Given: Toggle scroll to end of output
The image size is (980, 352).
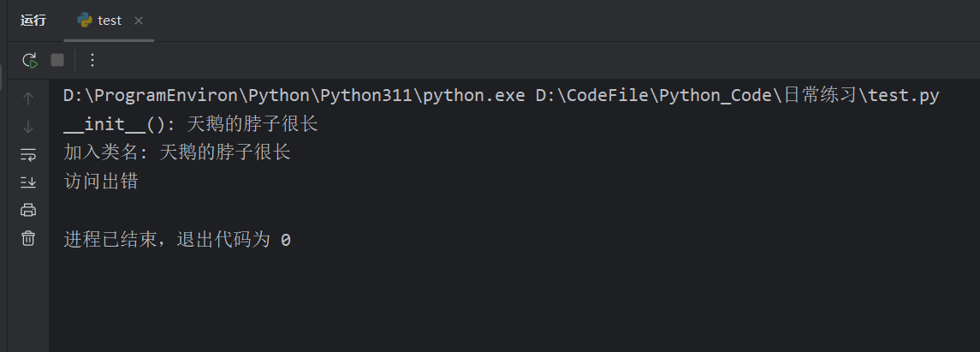Looking at the screenshot, I should coord(28,182).
